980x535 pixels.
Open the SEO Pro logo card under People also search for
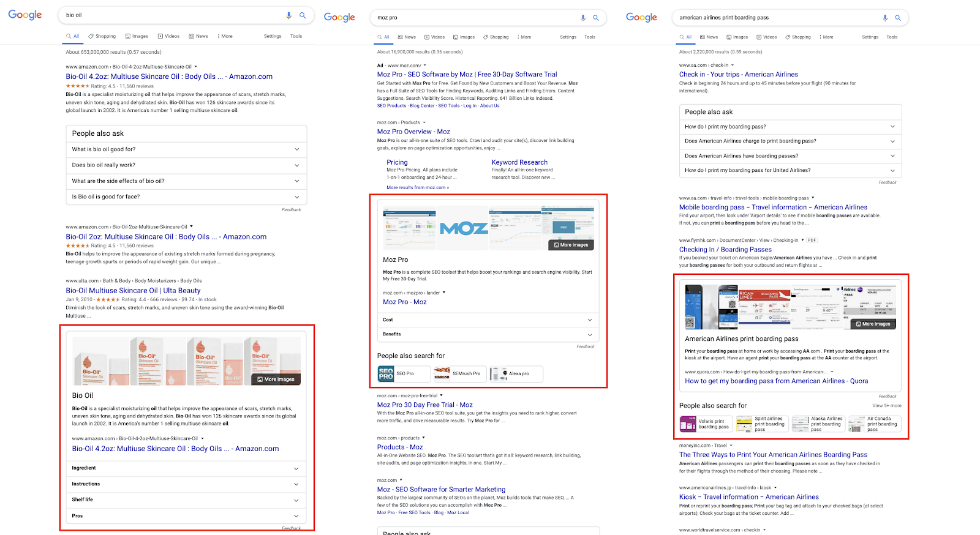point(404,373)
